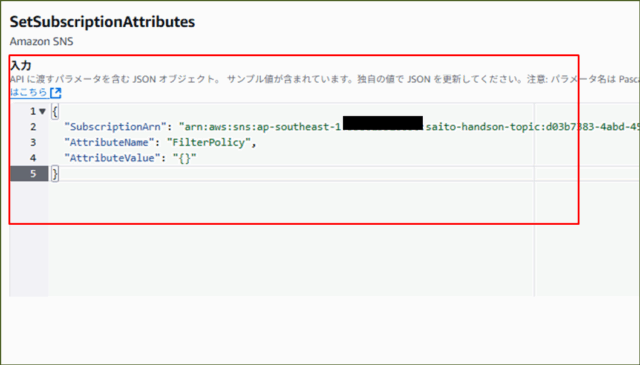Click the closing brace on line 5

pyautogui.click(x=55, y=174)
